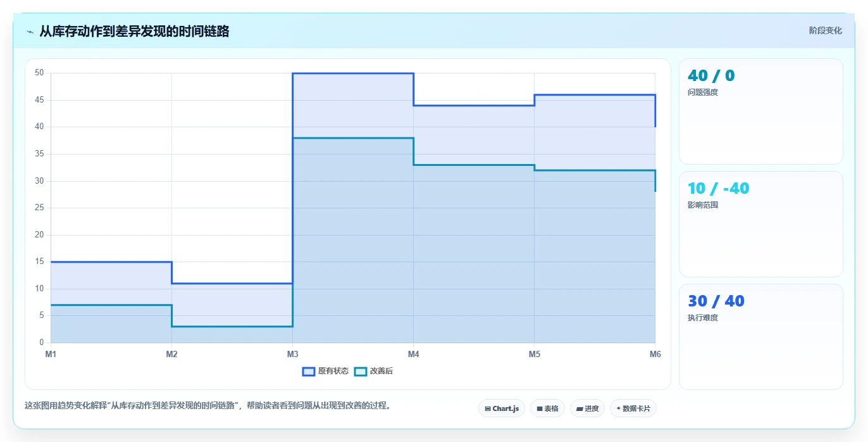Image resolution: width=868 pixels, height=442 pixels.
Task: Click the 影响范围 label
Action: point(703,205)
